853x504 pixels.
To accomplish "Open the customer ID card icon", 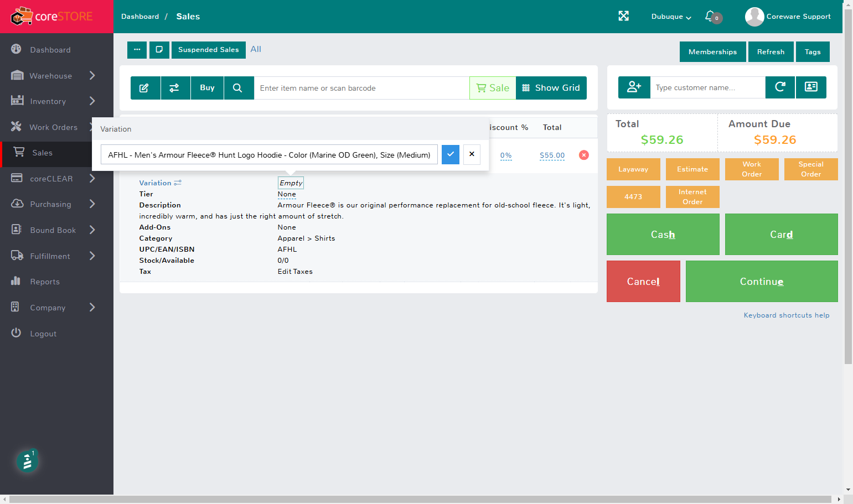I will 811,87.
